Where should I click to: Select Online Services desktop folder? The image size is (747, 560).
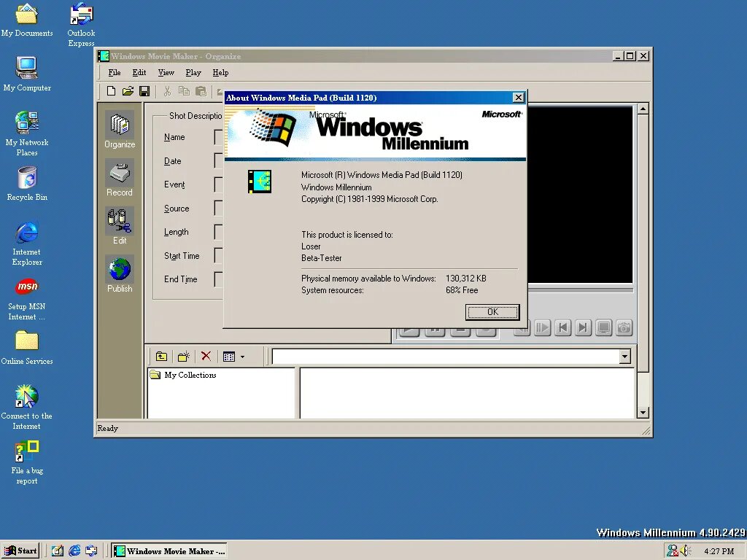27,348
